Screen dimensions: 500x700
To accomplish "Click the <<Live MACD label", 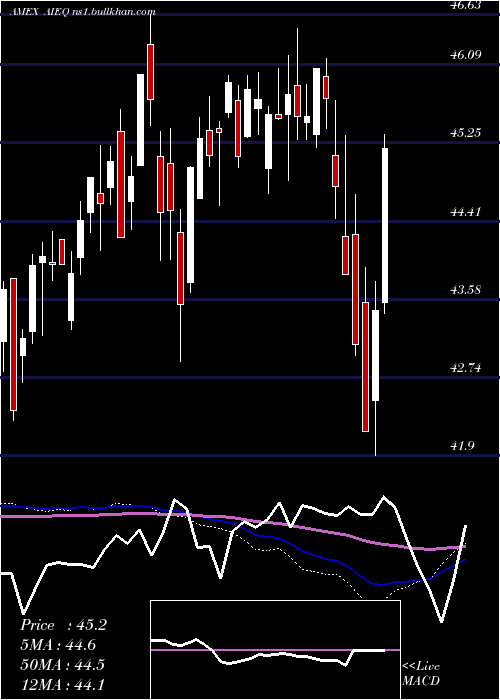I will tap(421, 673).
